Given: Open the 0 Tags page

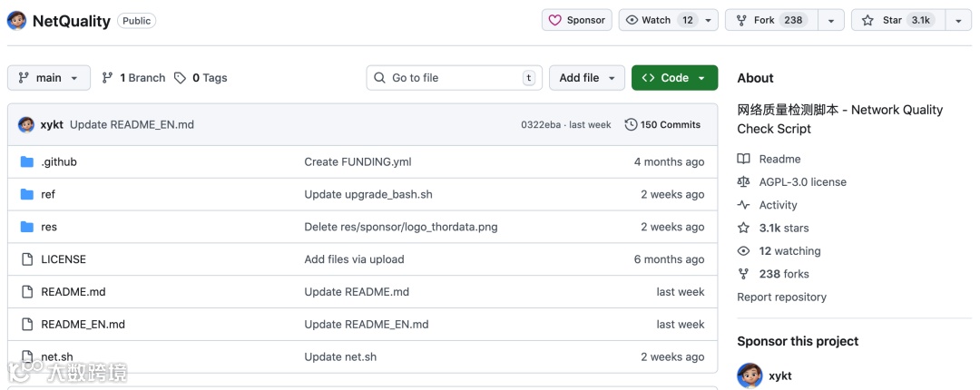Looking at the screenshot, I should (x=201, y=78).
